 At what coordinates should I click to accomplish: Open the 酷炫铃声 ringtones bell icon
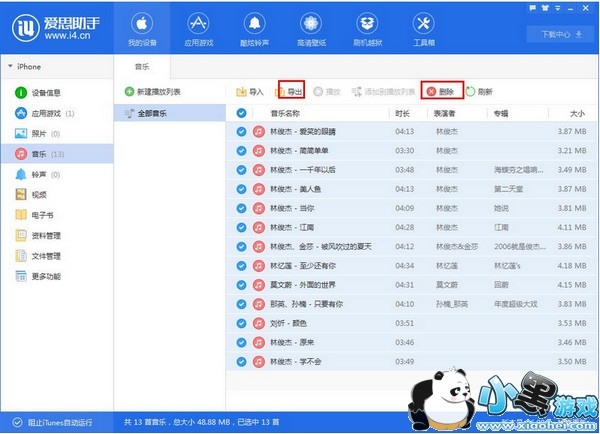pyautogui.click(x=254, y=29)
